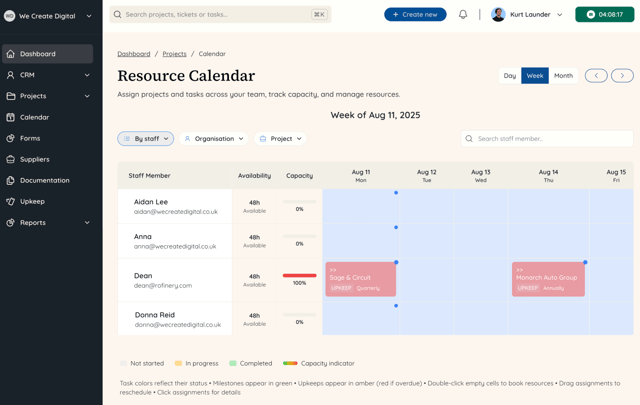Follow the Projects breadcrumb link
Image resolution: width=640 pixels, height=405 pixels.
pyautogui.click(x=174, y=54)
